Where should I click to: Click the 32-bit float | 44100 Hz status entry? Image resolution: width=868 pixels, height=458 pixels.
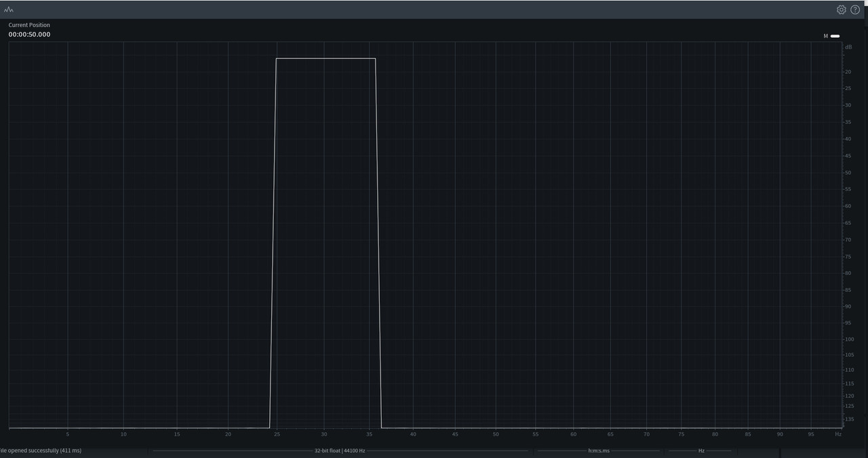[340, 451]
